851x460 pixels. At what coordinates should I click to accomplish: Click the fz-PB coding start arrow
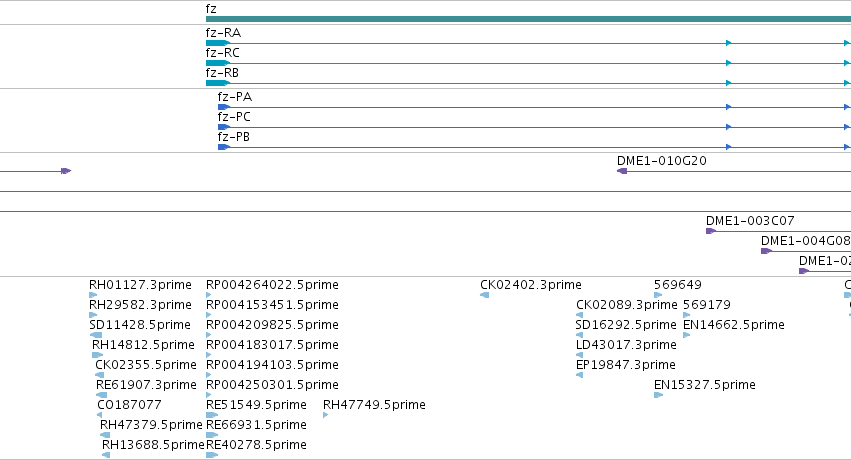[223, 147]
